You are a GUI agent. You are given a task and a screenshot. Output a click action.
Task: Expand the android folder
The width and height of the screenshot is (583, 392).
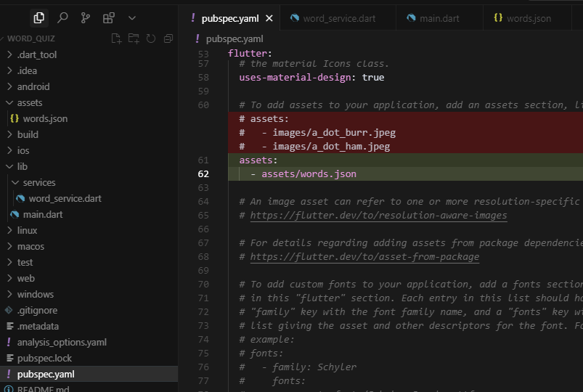(x=89, y=86)
